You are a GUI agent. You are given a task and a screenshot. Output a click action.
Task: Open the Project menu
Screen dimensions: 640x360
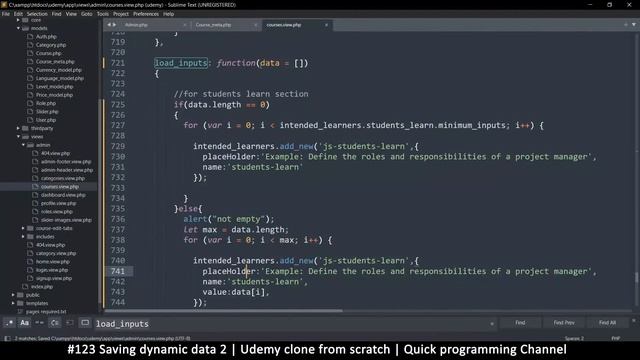click(x=121, y=14)
